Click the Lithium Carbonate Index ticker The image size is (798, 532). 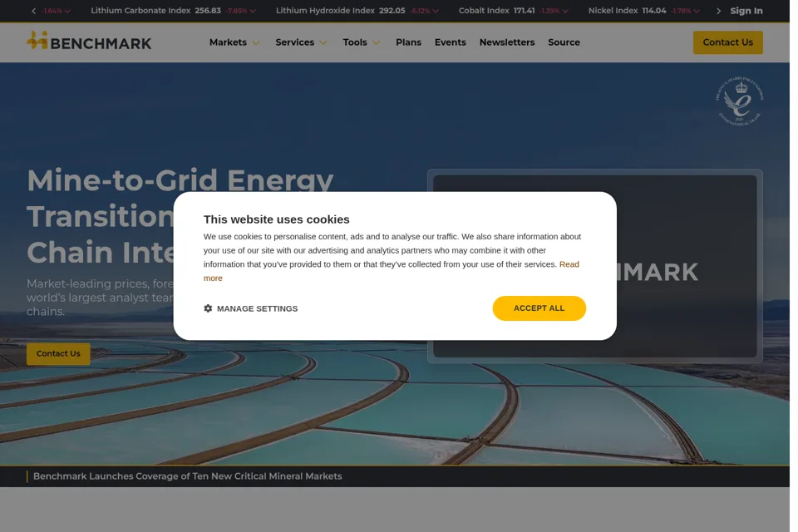click(173, 11)
